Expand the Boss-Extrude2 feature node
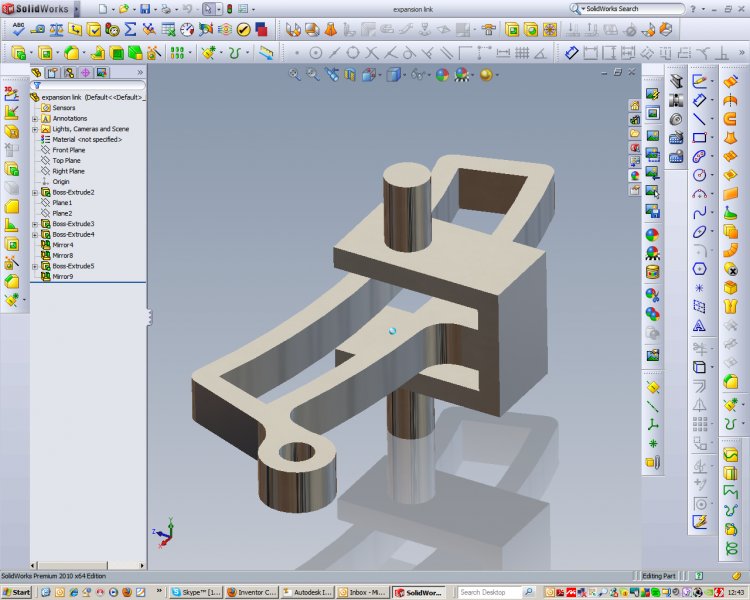This screenshot has height=600, width=750. tap(35, 192)
